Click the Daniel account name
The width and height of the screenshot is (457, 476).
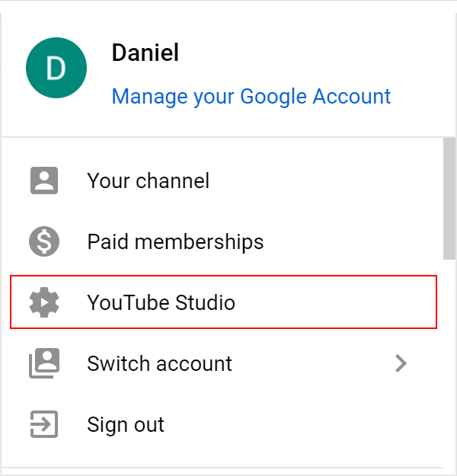(x=145, y=53)
